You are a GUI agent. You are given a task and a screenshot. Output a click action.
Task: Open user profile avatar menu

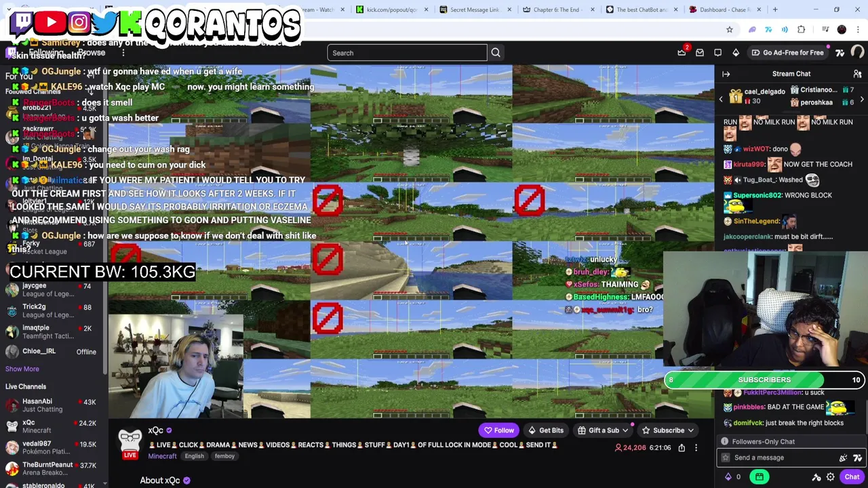[857, 53]
